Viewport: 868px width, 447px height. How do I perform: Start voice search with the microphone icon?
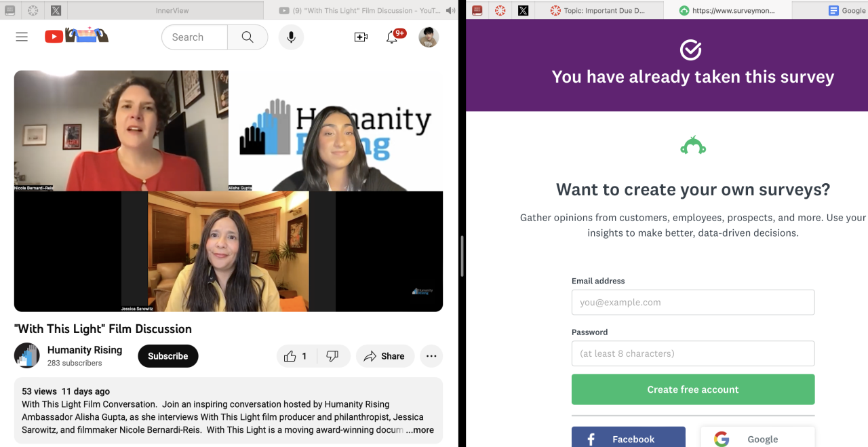(x=291, y=37)
